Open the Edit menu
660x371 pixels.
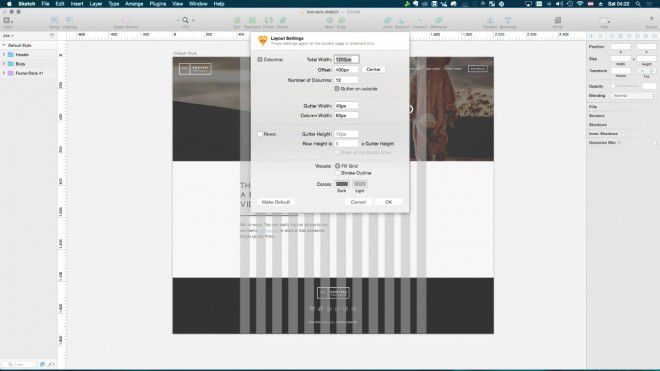[x=60, y=4]
